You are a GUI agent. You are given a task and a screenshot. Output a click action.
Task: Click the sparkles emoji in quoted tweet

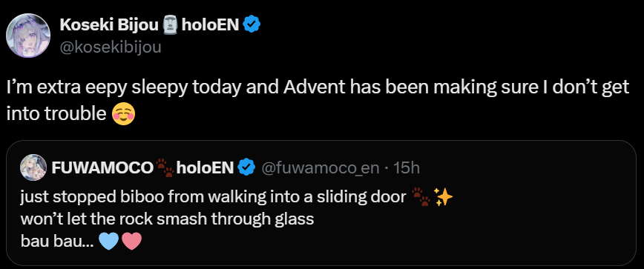pos(443,198)
